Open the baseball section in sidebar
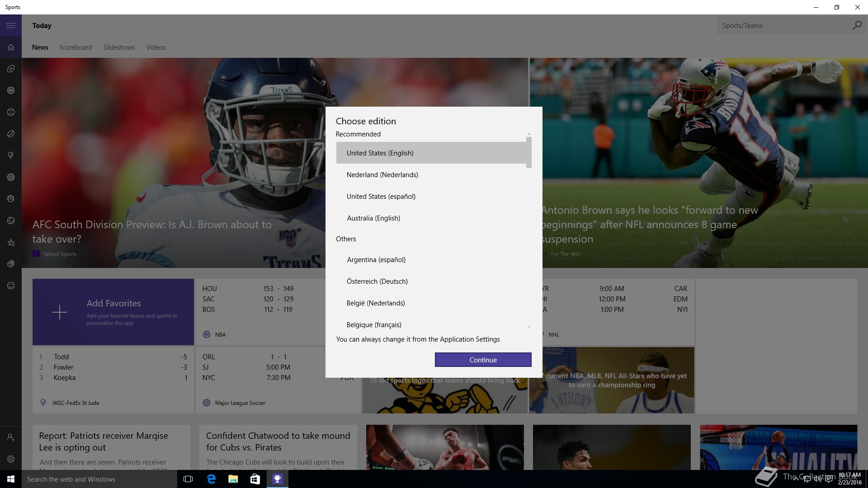 point(11,112)
